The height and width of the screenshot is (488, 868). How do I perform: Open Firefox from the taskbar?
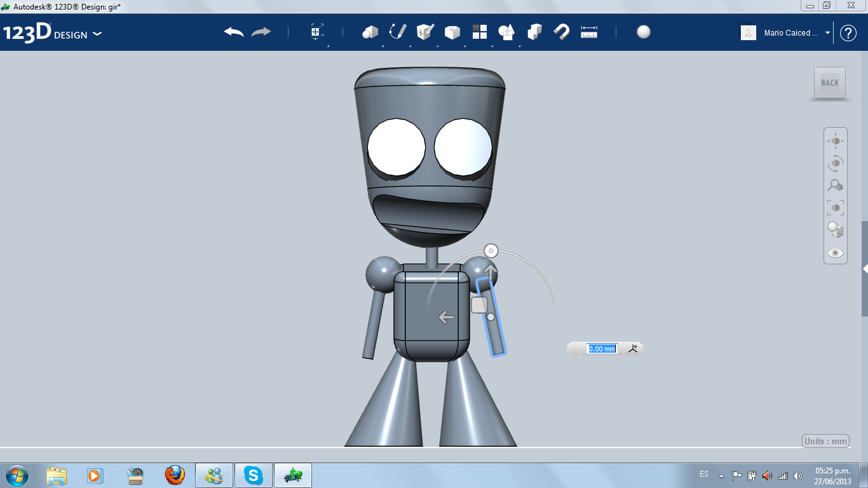point(175,475)
